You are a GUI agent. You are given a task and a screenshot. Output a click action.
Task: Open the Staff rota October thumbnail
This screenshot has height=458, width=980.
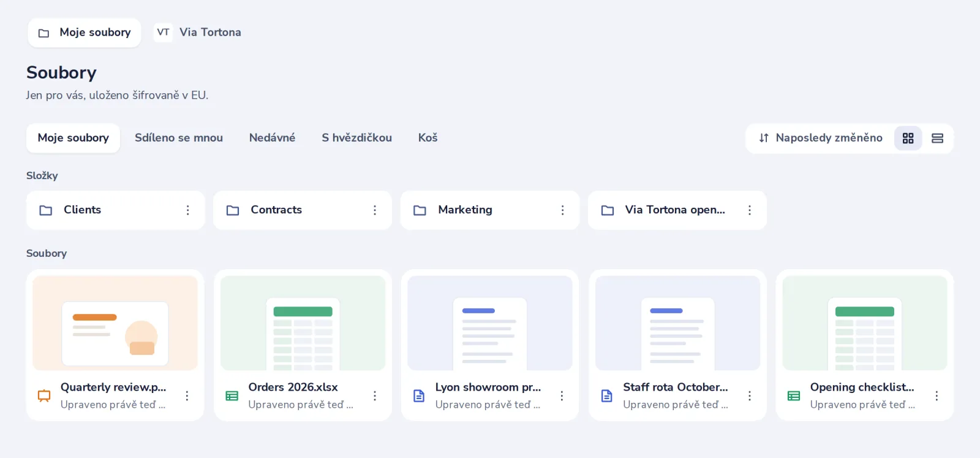click(677, 323)
